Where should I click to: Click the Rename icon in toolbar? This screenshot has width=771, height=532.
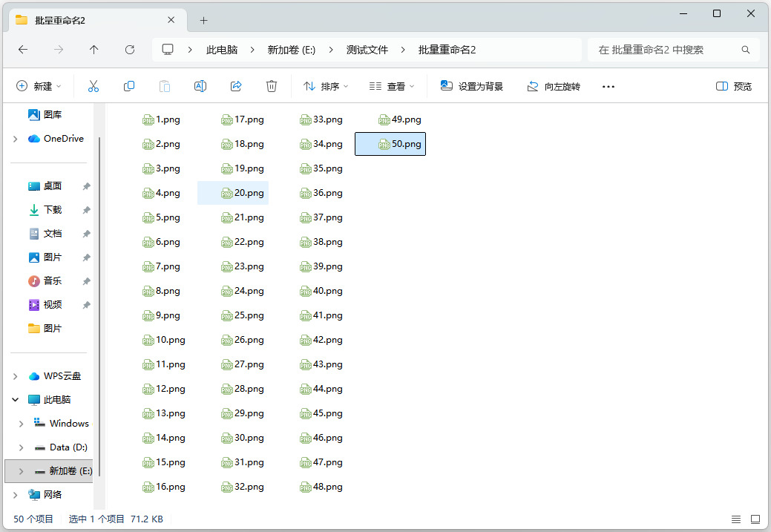coord(200,87)
